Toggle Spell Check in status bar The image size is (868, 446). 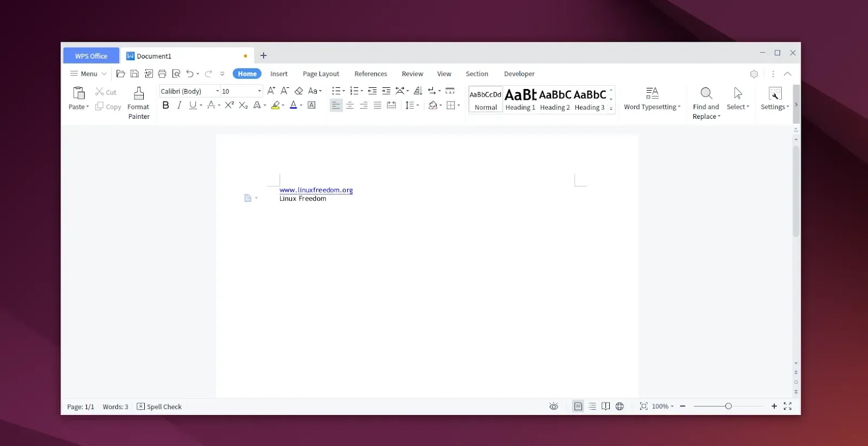tap(159, 406)
